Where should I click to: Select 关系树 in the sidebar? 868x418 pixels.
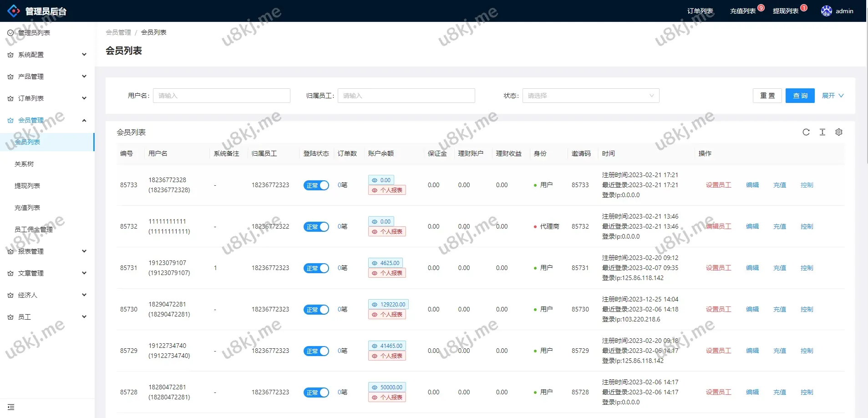coord(24,164)
